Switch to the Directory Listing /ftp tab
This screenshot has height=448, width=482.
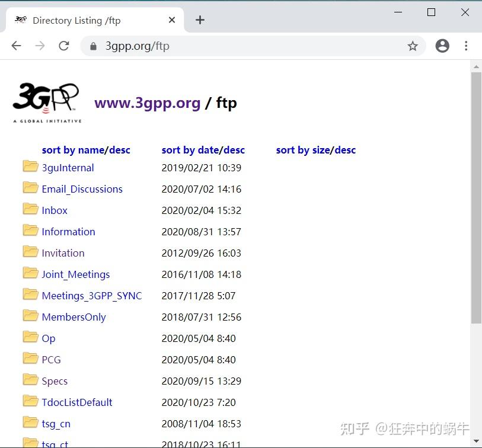(x=77, y=20)
